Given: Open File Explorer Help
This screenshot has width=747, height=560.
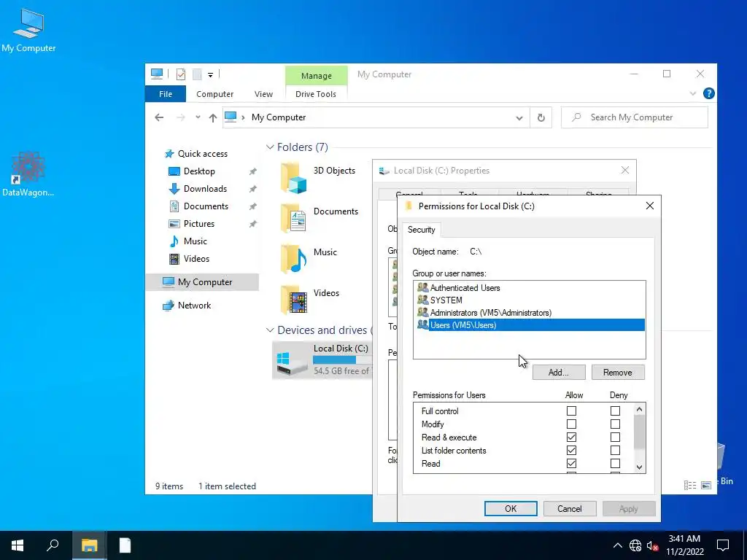Looking at the screenshot, I should [708, 93].
